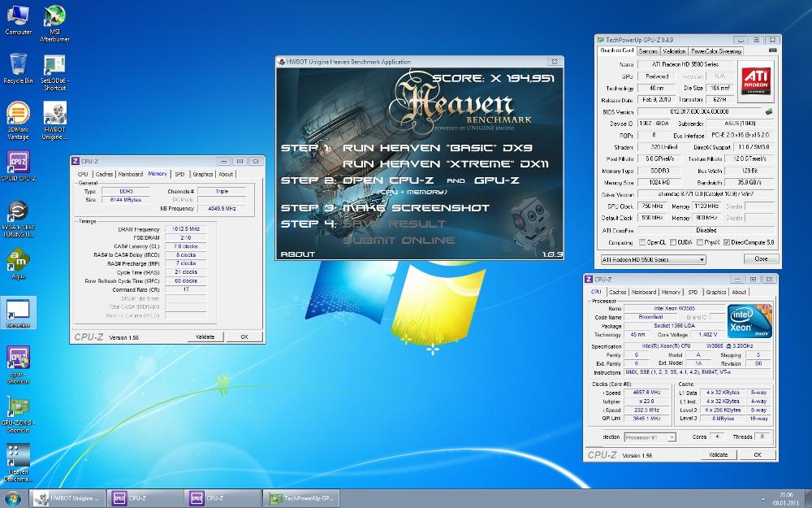This screenshot has width=812, height=508.
Task: Click the GPU-Z camera screenshot icon
Action: pyautogui.click(x=773, y=50)
